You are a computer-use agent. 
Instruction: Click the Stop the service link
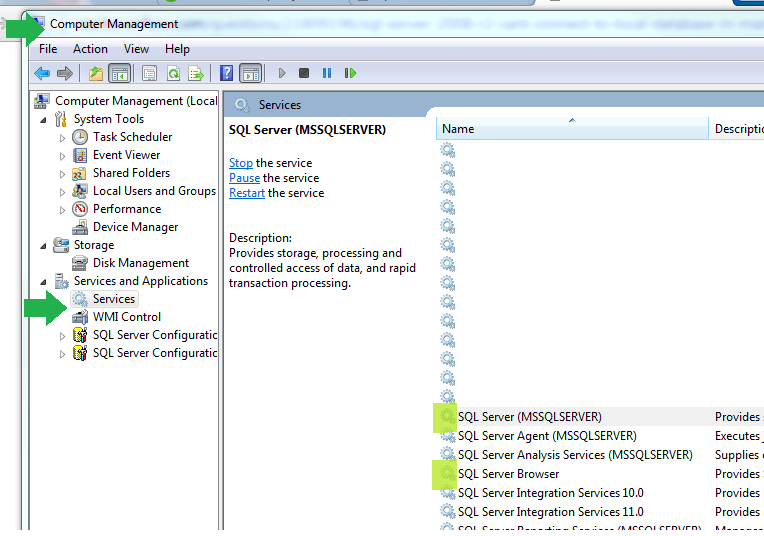240,163
